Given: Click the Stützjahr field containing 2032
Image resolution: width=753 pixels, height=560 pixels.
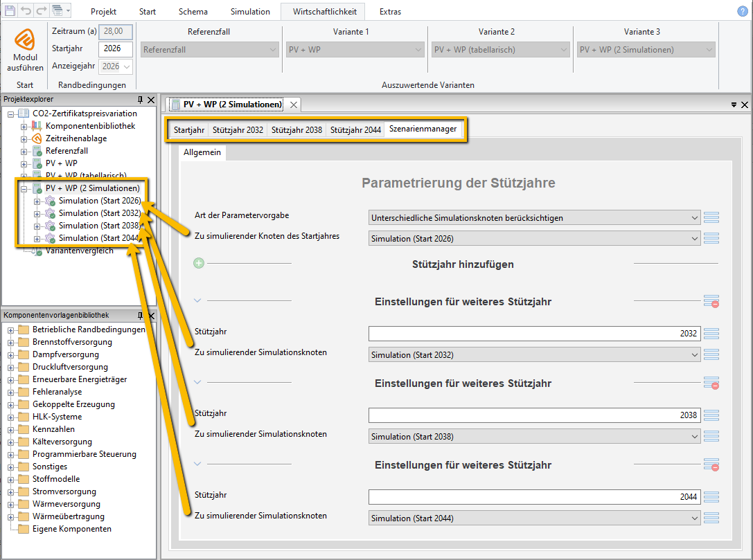Looking at the screenshot, I should pyautogui.click(x=535, y=334).
